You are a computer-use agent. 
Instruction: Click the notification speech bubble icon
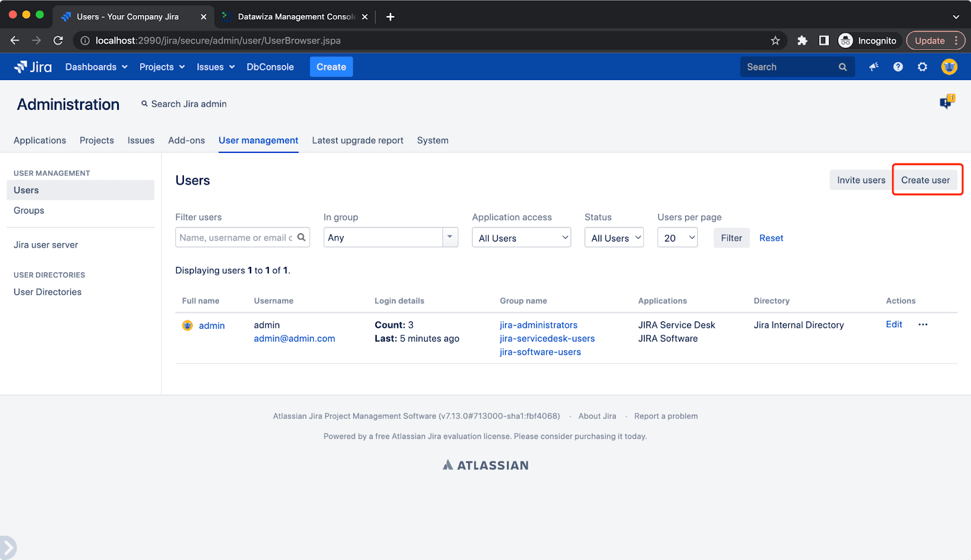coord(947,101)
